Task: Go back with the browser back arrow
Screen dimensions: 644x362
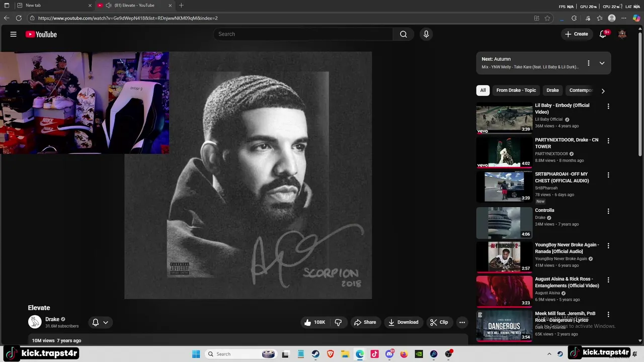Action: coord(7,18)
